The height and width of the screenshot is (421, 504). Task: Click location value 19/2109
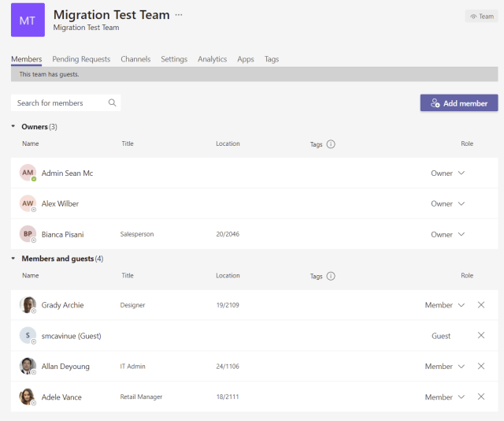click(228, 305)
